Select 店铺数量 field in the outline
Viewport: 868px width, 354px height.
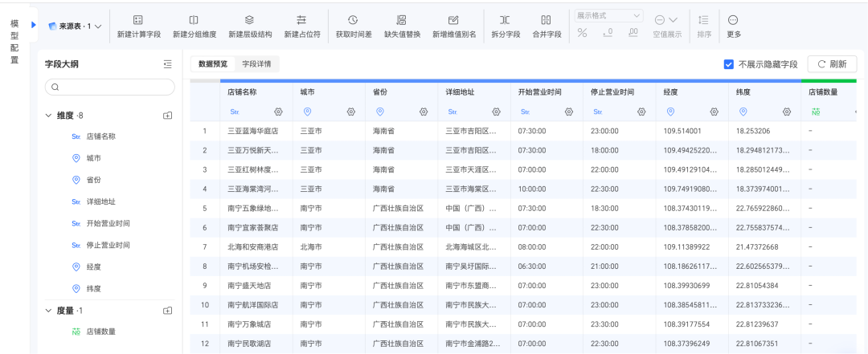[100, 332]
